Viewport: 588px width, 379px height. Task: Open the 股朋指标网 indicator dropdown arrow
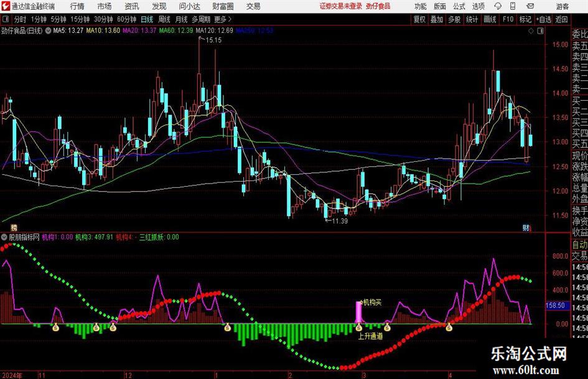4,237
